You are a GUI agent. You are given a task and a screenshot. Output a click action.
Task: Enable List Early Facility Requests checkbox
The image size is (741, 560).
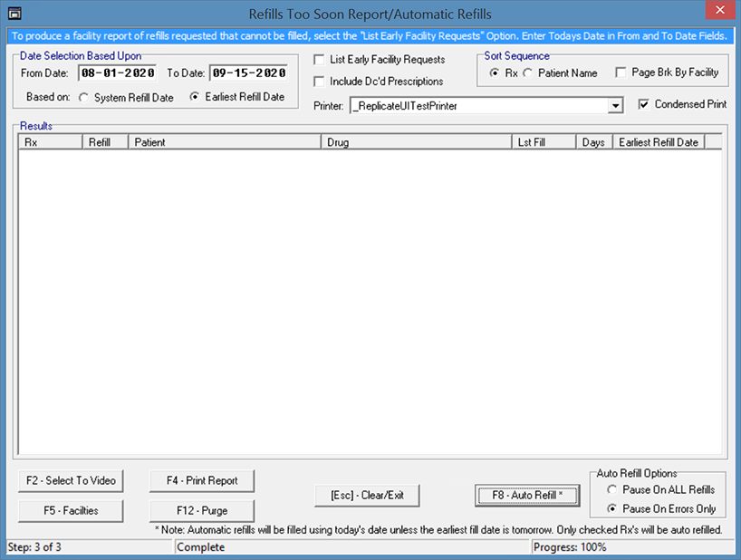(x=320, y=60)
